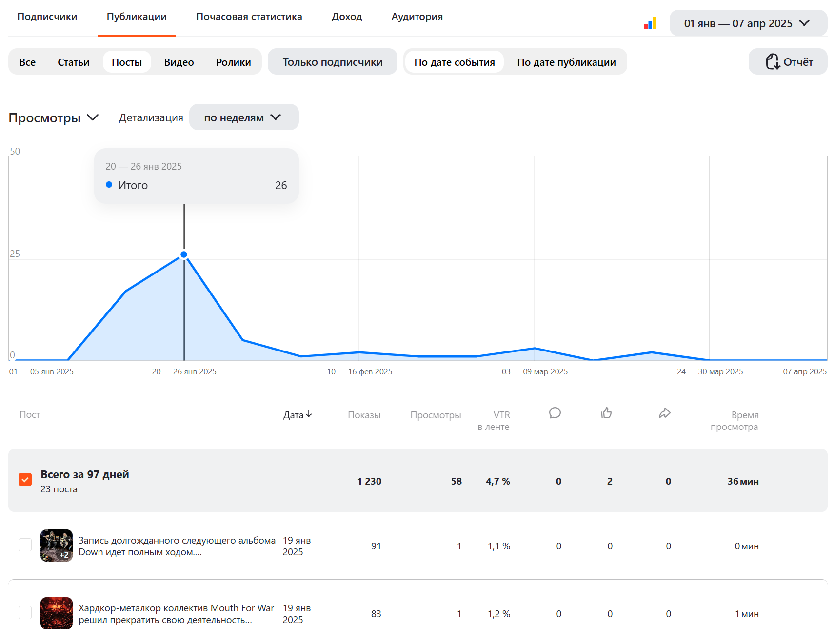Open the Mouth For War post thumbnail
The image size is (834, 644).
pos(57,613)
